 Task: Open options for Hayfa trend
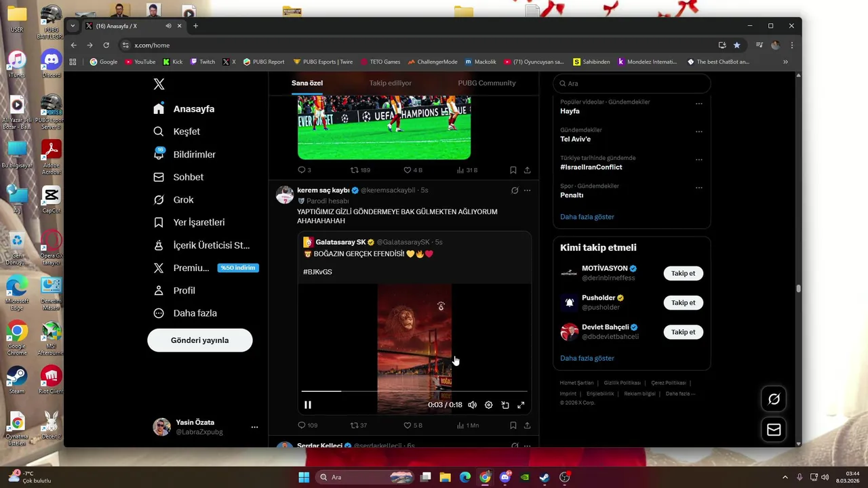pyautogui.click(x=698, y=104)
